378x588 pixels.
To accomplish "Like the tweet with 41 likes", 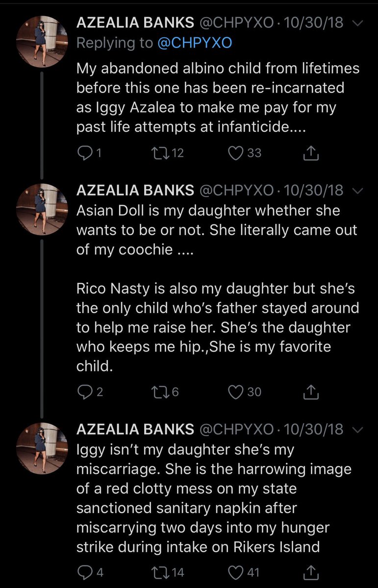I will click(236, 572).
